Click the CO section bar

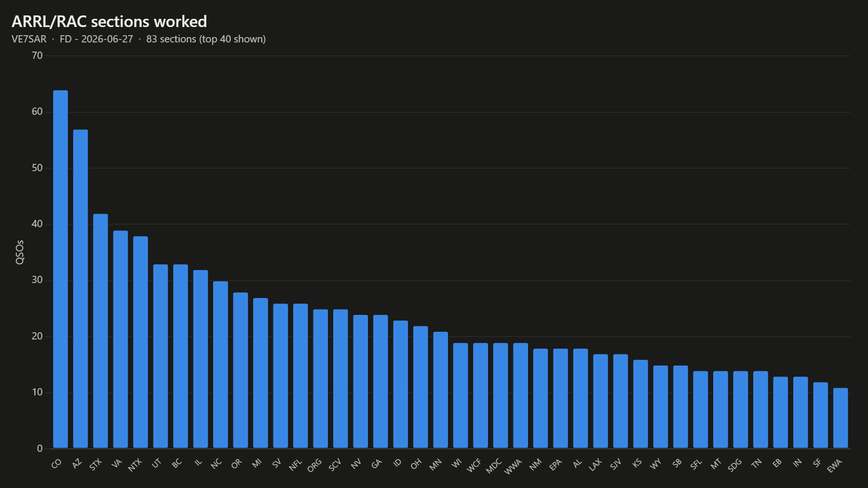click(x=60, y=269)
